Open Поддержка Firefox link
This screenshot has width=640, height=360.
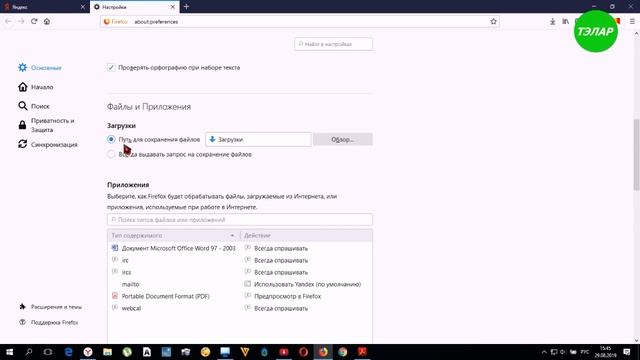[x=49, y=322]
